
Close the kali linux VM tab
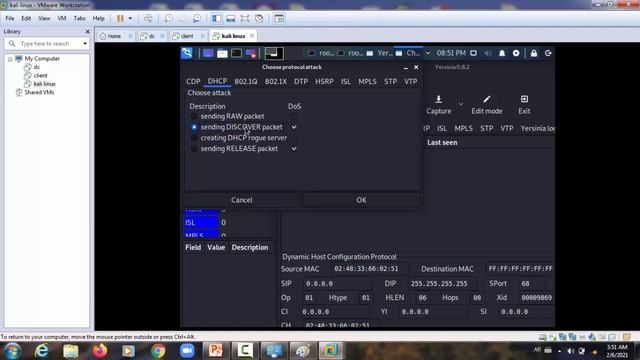pyautogui.click(x=252, y=36)
